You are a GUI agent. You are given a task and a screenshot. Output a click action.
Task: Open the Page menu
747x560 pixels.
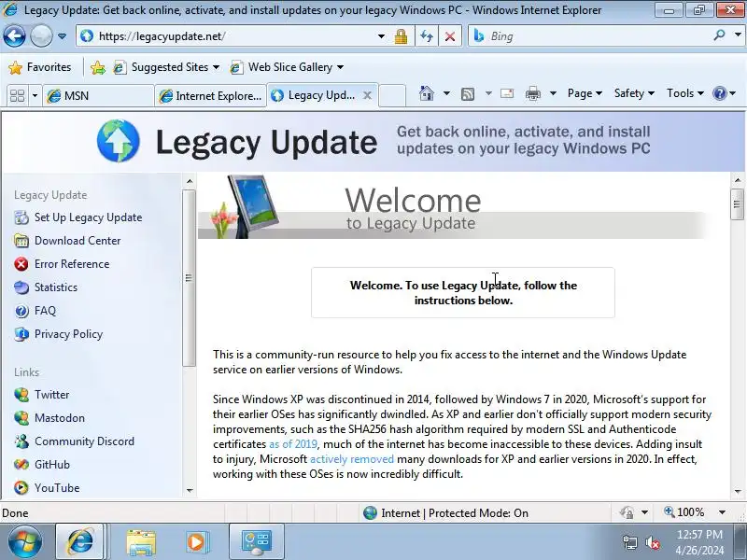click(585, 93)
